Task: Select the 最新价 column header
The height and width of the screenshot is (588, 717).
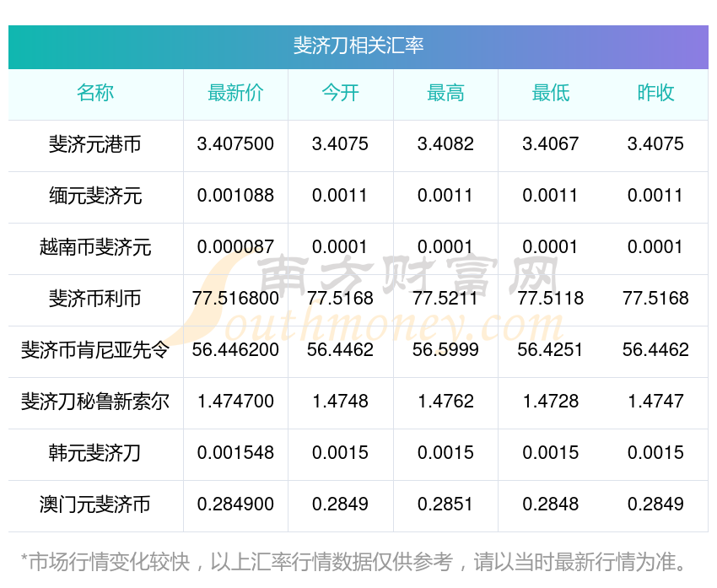Action: click(x=235, y=94)
